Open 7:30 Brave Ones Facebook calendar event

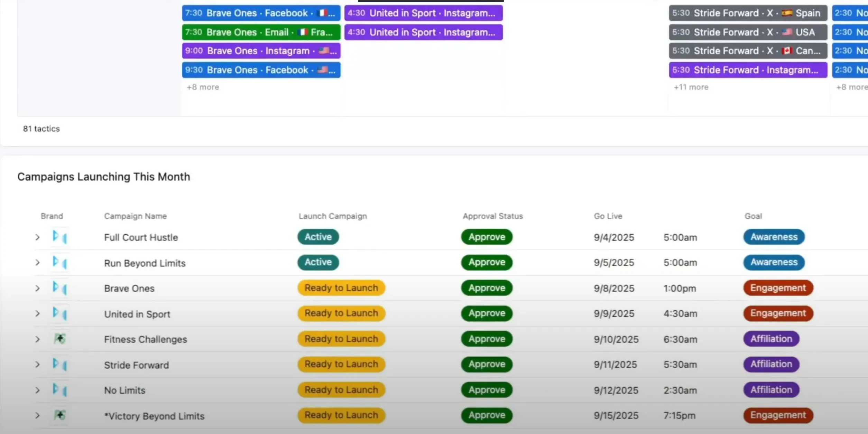(x=261, y=13)
